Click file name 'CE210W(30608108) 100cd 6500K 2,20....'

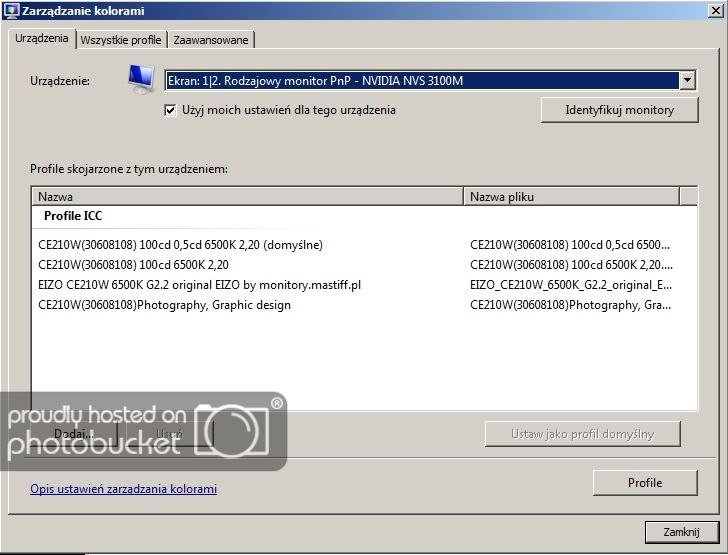[x=571, y=265]
